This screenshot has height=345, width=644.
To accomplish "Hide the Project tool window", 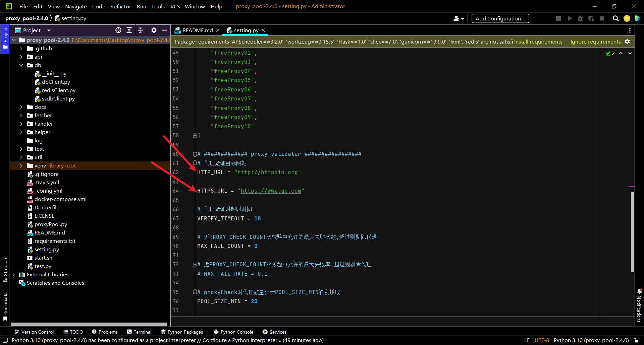I will [x=165, y=30].
